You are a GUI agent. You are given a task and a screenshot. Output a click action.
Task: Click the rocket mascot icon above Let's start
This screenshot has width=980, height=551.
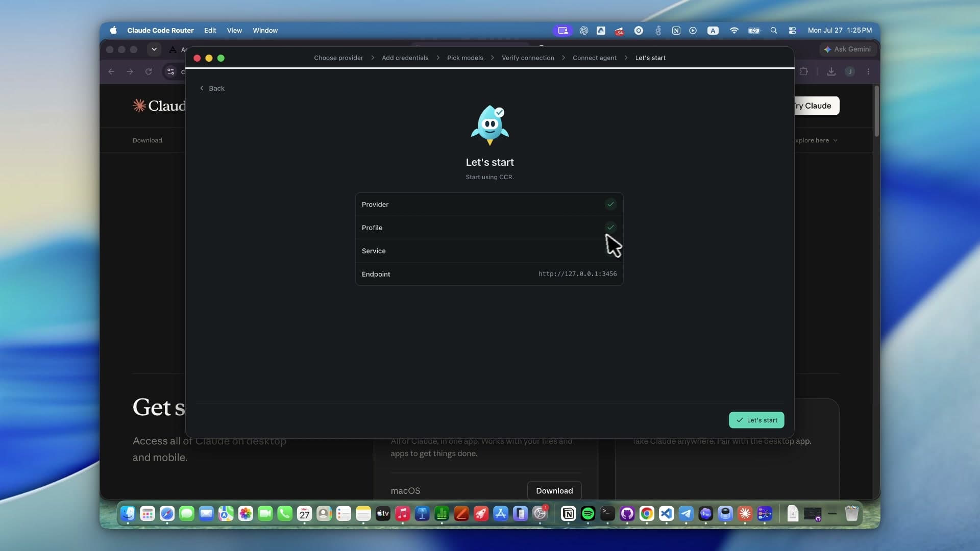coord(490,125)
